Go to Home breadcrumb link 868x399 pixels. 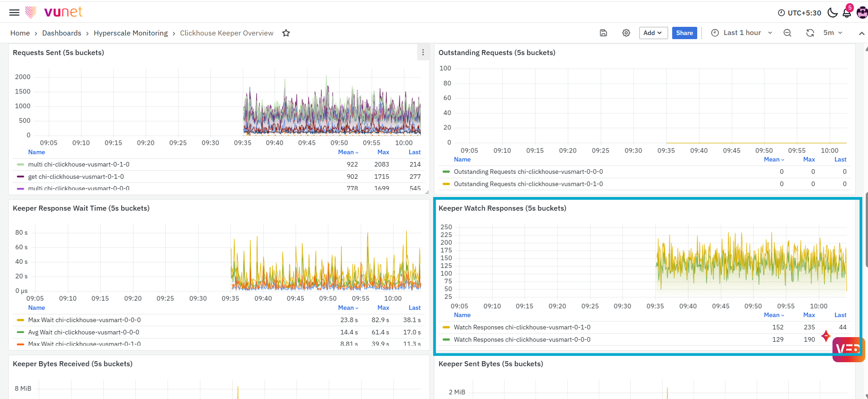(x=20, y=33)
